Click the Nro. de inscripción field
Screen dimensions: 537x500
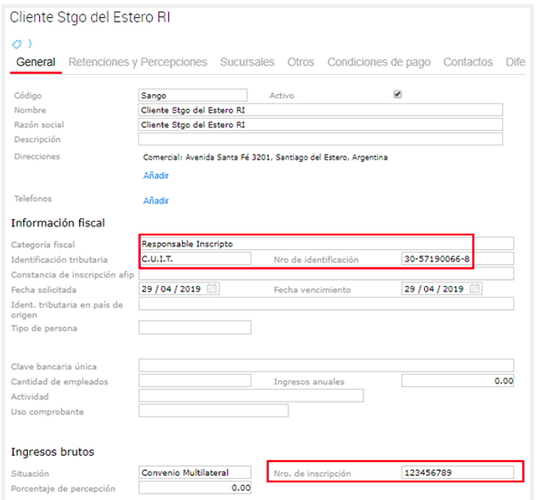pyautogui.click(x=458, y=472)
